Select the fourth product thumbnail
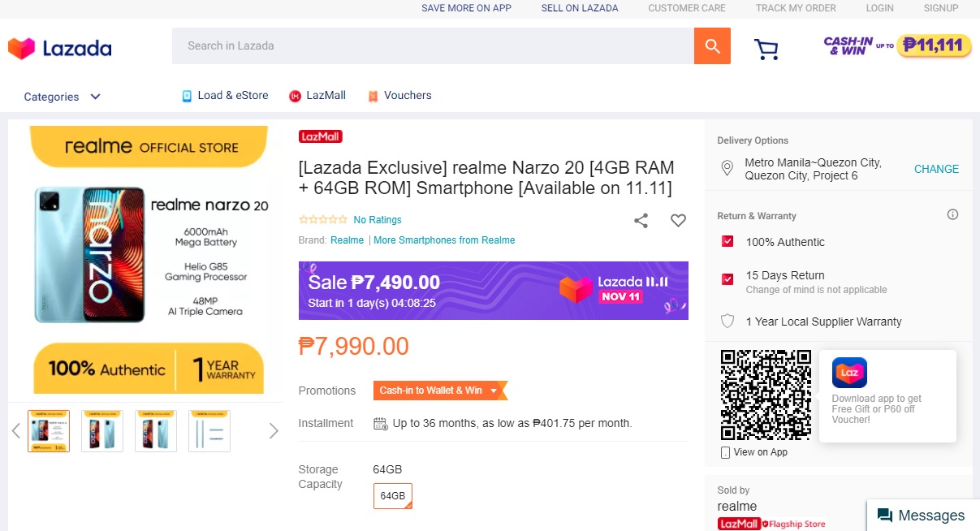The width and height of the screenshot is (980, 531). tap(209, 430)
